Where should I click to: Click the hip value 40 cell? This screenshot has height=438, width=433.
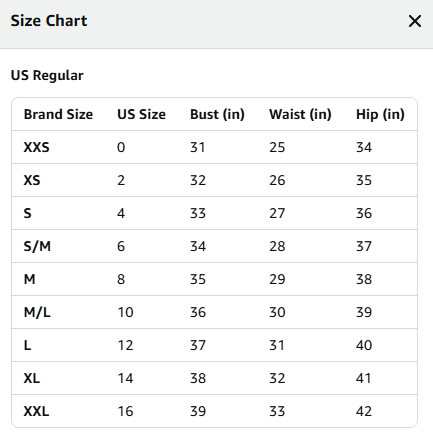364,345
